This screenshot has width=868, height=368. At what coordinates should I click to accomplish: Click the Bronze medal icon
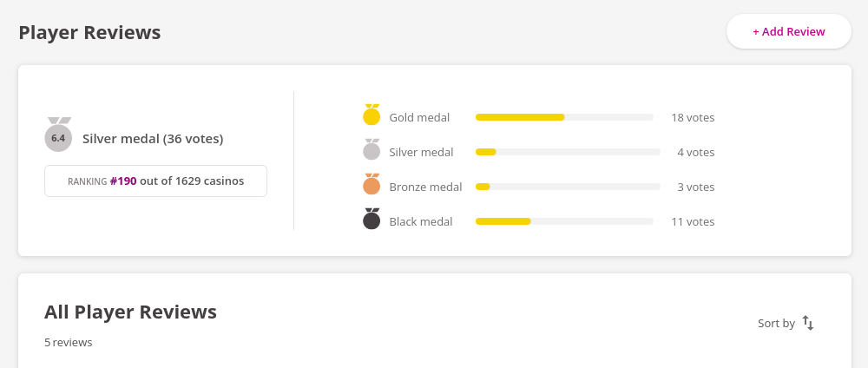372,186
